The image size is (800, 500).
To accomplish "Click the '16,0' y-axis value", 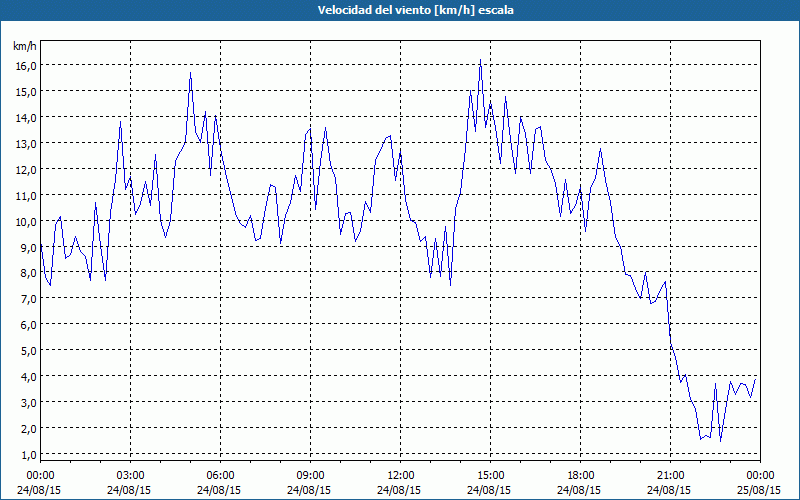I will (26, 66).
